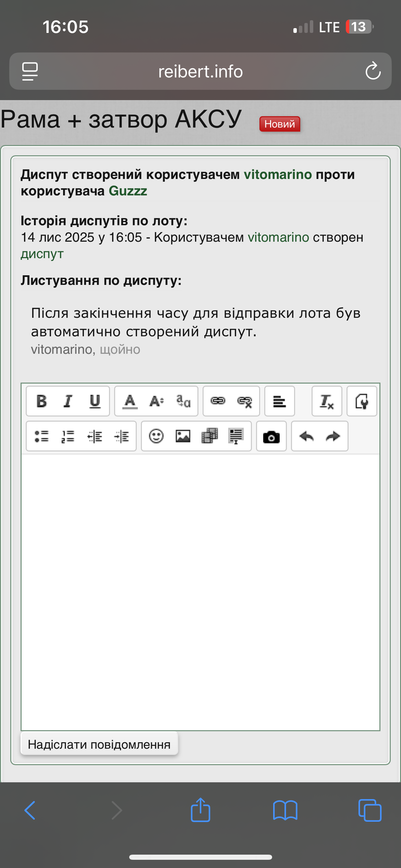Insert a spoiler text block icon
Image resolution: width=401 pixels, height=868 pixels.
click(236, 436)
